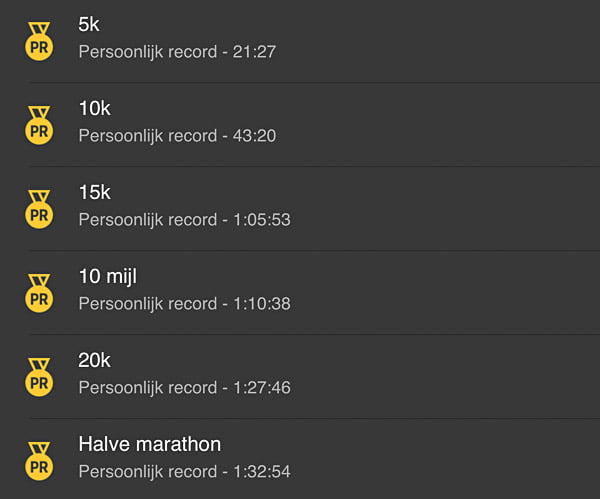Click the Halve marathon PR medal icon

pos(39,461)
